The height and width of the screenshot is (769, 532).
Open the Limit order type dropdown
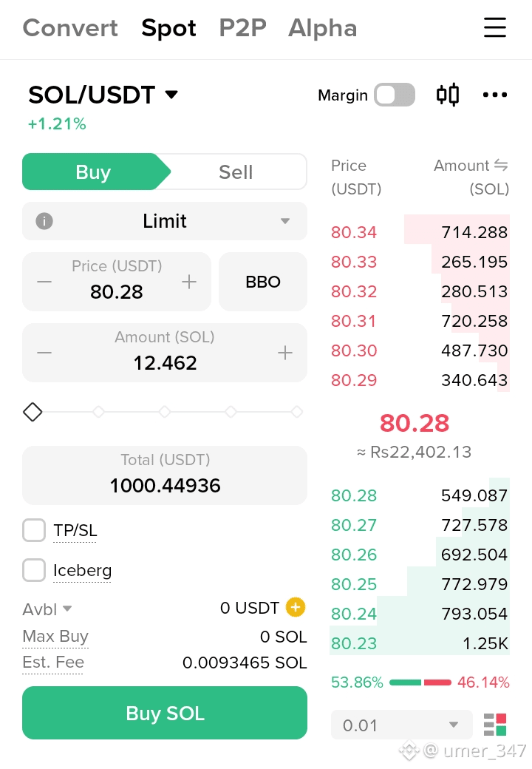pyautogui.click(x=165, y=221)
